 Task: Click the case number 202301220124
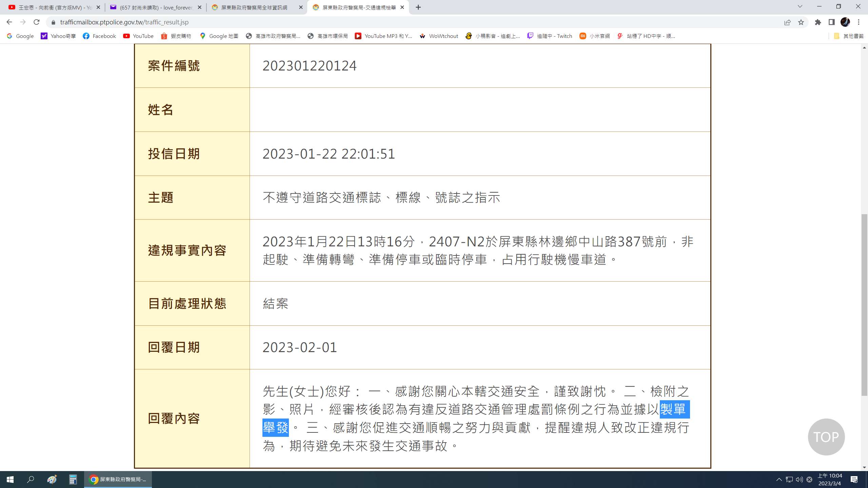pyautogui.click(x=310, y=65)
